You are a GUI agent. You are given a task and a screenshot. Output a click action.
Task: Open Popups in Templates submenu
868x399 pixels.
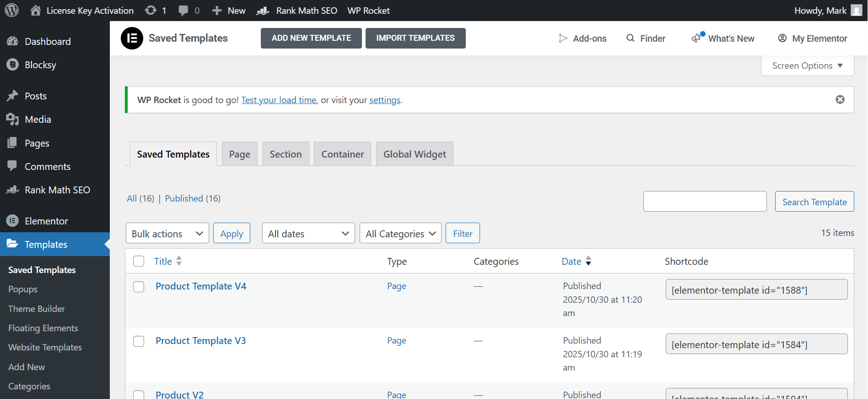click(23, 290)
